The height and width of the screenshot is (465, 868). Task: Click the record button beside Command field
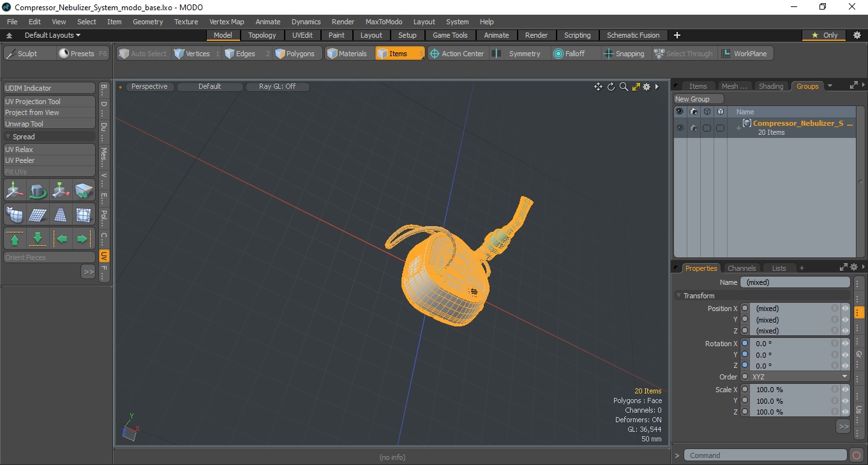click(857, 455)
